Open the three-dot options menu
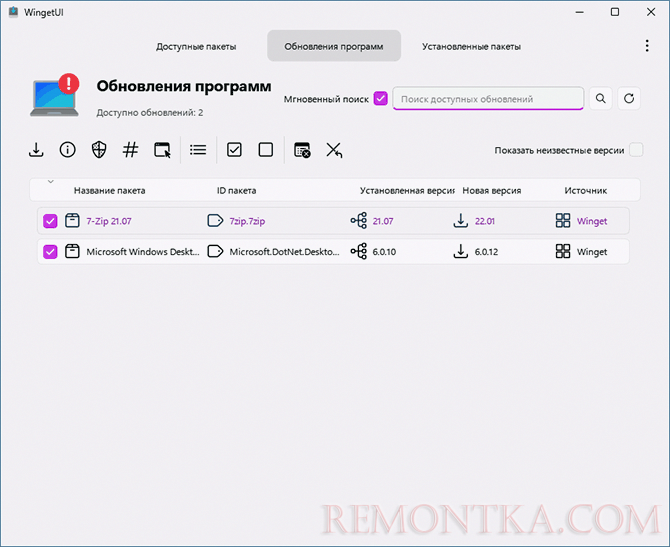Image resolution: width=670 pixels, height=547 pixels. point(647,46)
